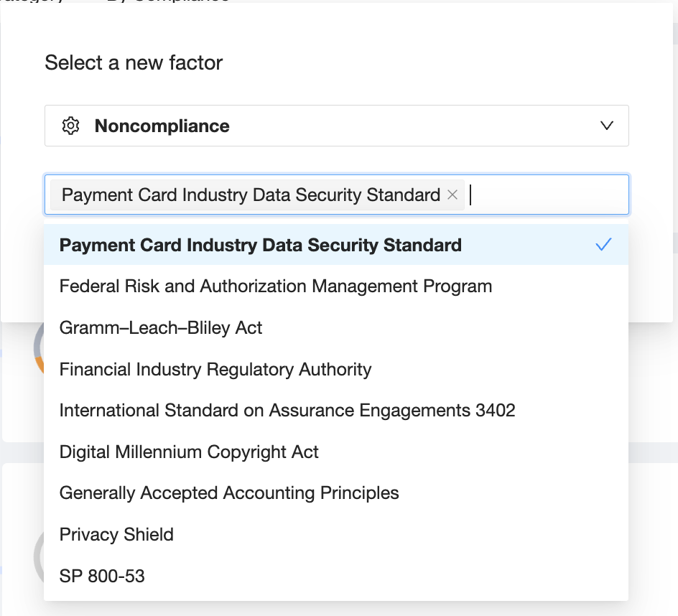Image resolution: width=678 pixels, height=616 pixels.
Task: Click inside the compliance tag input field
Action: coord(546,195)
